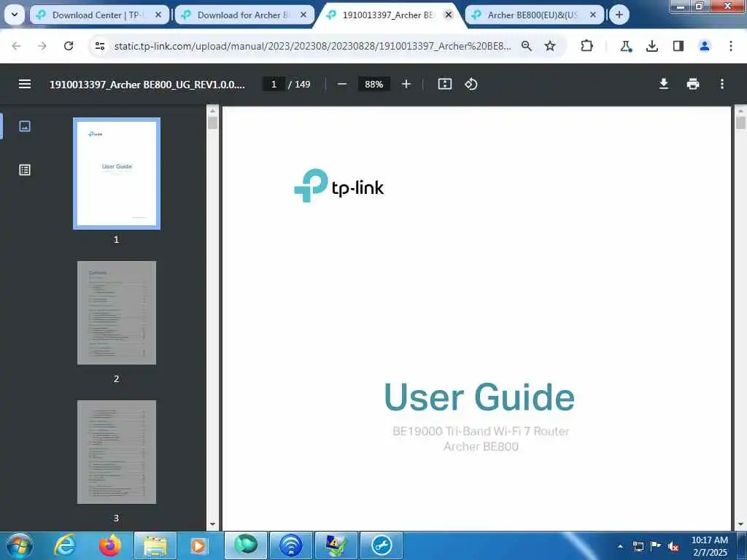Viewport: 747px width, 560px height.
Task: Click the zoom magnifier in address bar
Action: pyautogui.click(x=527, y=46)
